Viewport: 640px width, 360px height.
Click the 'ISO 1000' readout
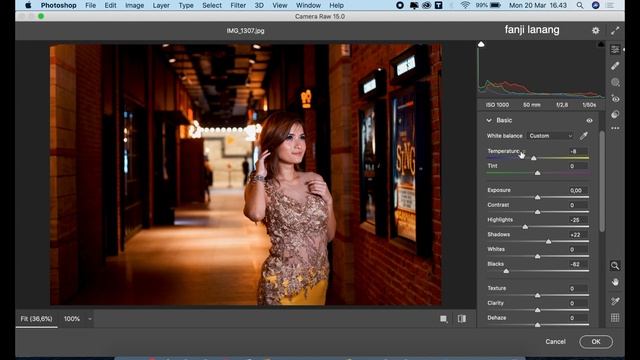497,105
